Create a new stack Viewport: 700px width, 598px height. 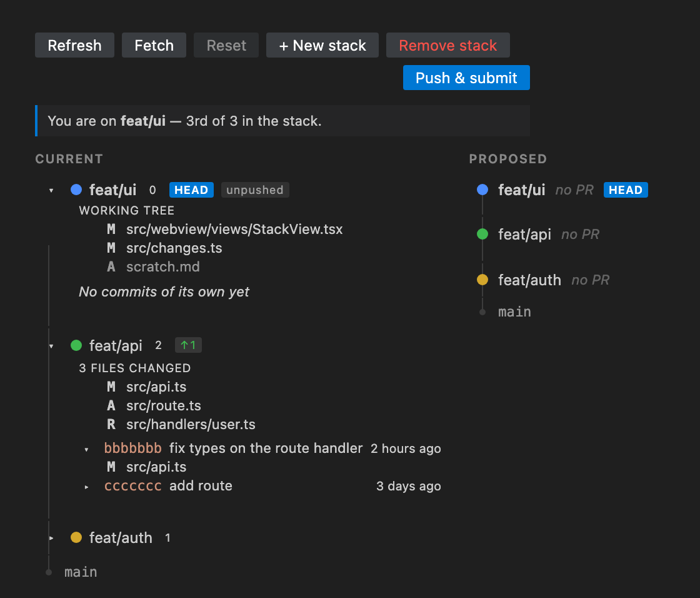[x=322, y=45]
